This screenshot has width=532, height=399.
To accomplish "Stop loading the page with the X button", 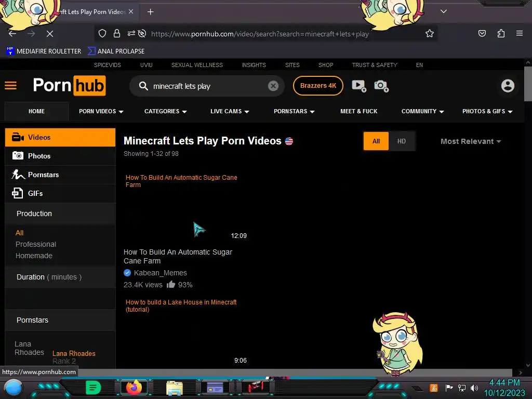I will pos(49,34).
